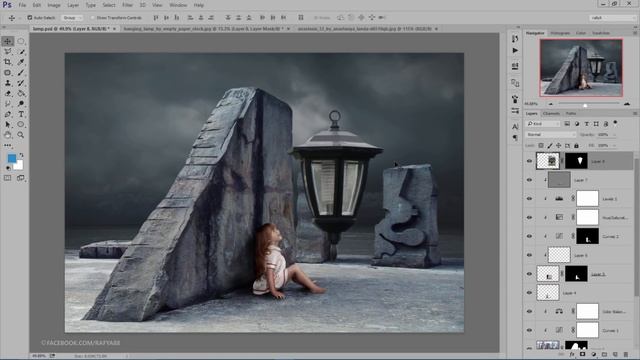Image resolution: width=640 pixels, height=360 pixels.
Task: Select the Magic Wand tool
Action: tap(21, 52)
